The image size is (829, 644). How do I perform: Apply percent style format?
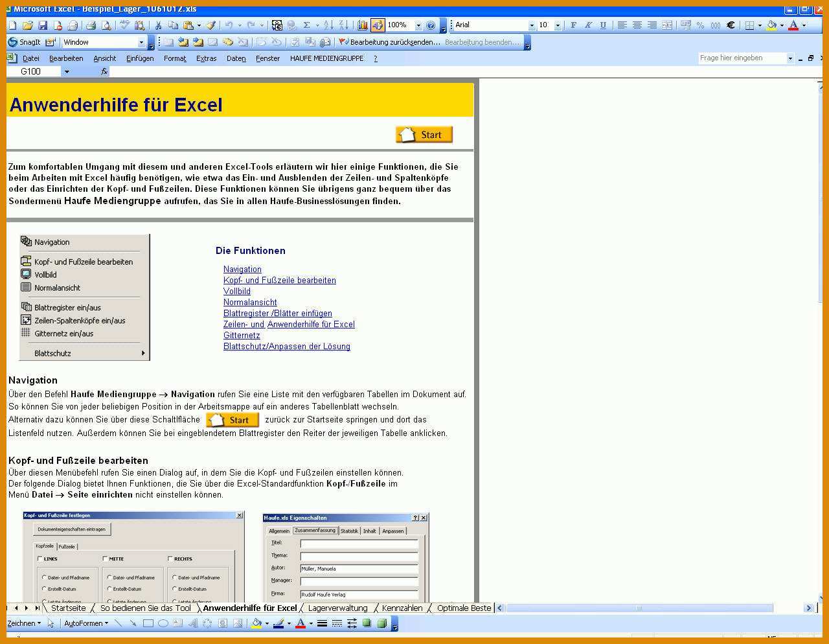pyautogui.click(x=700, y=25)
